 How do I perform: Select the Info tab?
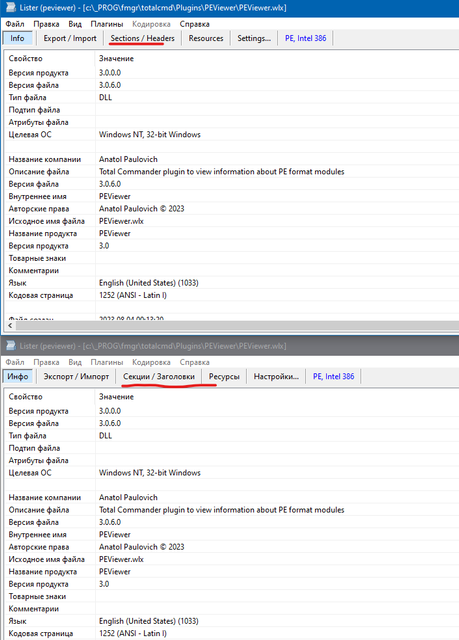coord(17,38)
